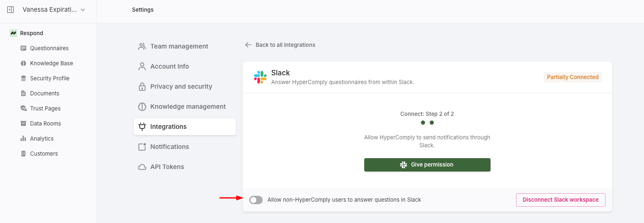Click the Analytics bar chart icon
This screenshot has width=644, height=223.
click(x=23, y=138)
